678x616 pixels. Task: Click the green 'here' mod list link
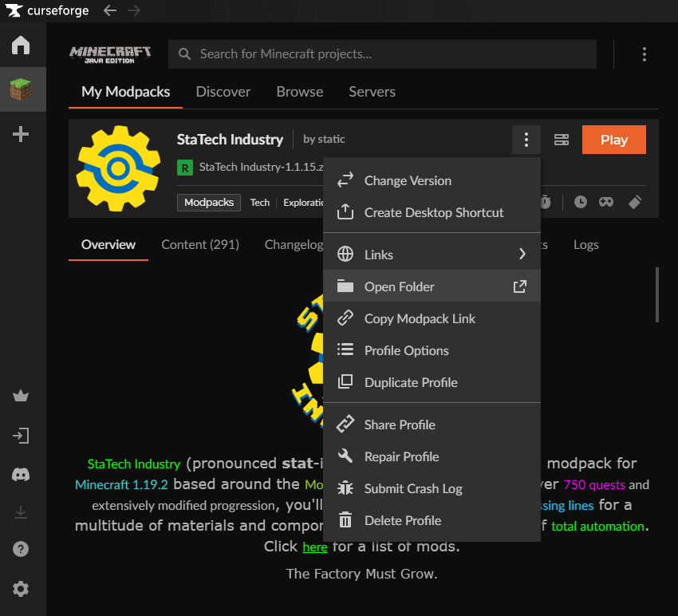click(x=315, y=547)
